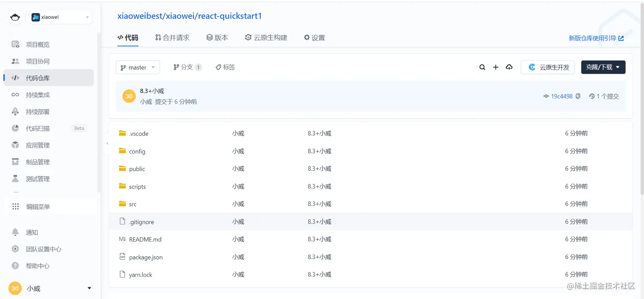Switch to the 代码 tab
Image resolution: width=644 pixels, height=299 pixels.
[128, 38]
